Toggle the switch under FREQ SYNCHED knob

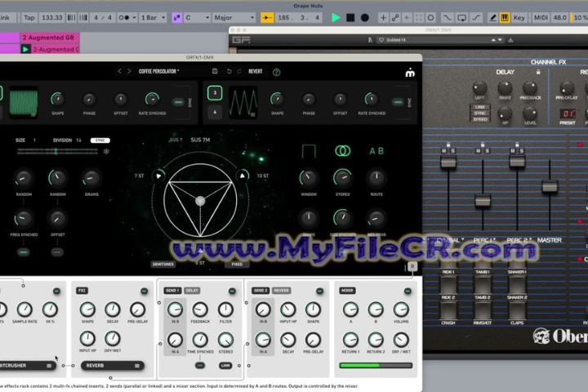click(x=23, y=252)
